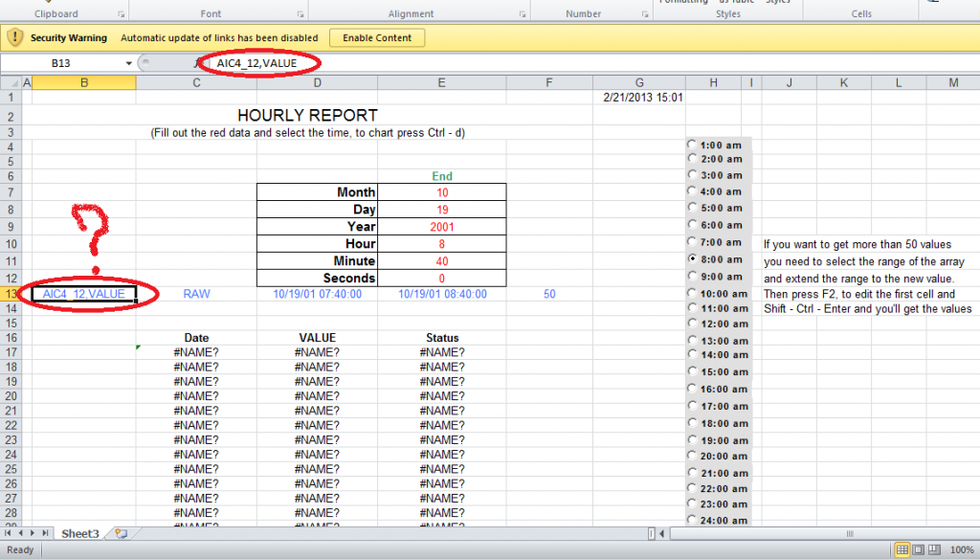The image size is (980, 559).
Task: Insert a new worksheet using tab icon
Action: [121, 533]
